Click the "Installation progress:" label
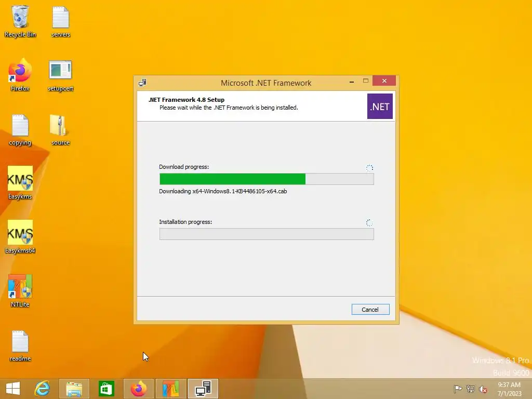The image size is (532, 399). click(x=185, y=222)
